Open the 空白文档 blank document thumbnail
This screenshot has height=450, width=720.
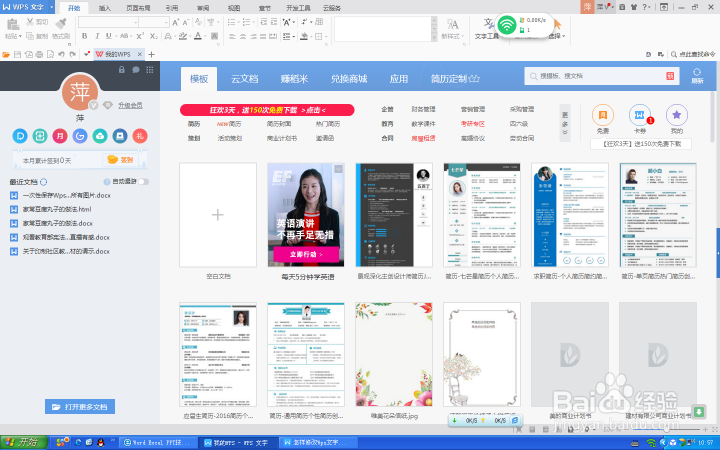click(218, 215)
